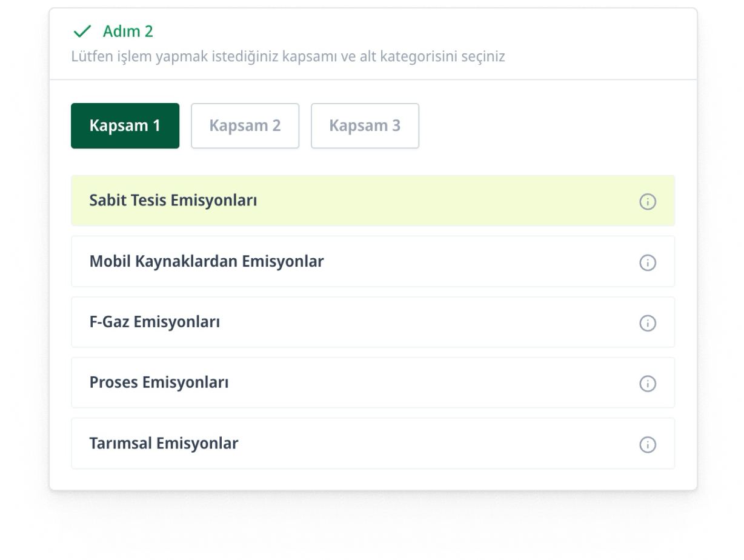The height and width of the screenshot is (560, 744).
Task: Open the Kapsam 3 tab
Action: 365,126
